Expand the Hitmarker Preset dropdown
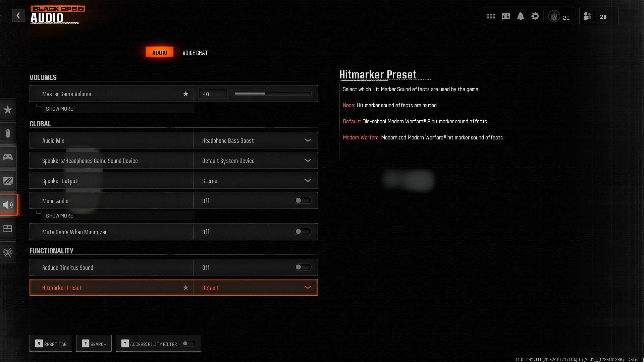The image size is (644, 362). [308, 287]
